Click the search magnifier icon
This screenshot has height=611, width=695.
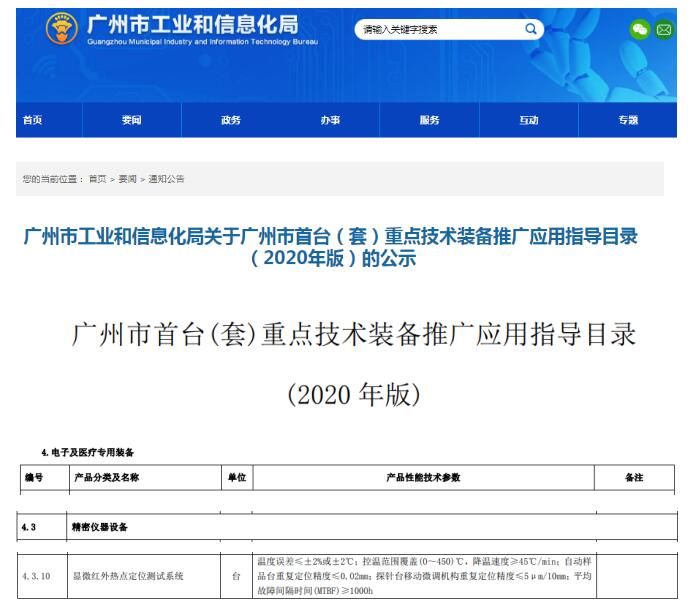click(x=531, y=29)
